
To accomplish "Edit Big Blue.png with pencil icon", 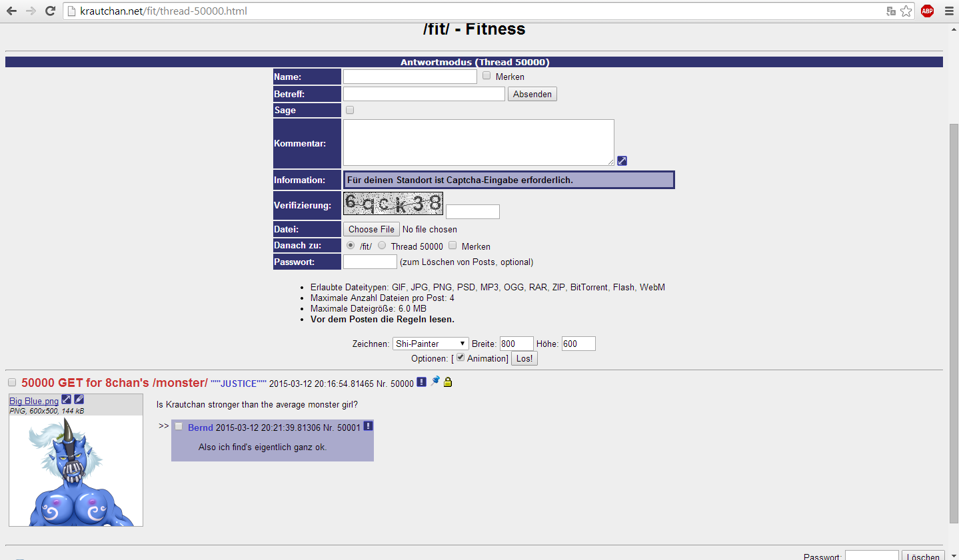I will pyautogui.click(x=79, y=400).
